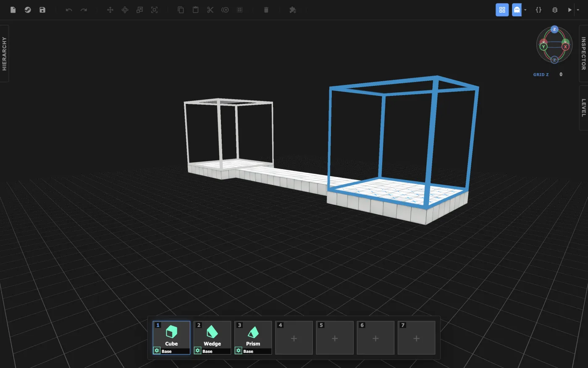Click the red X axis on gizmo
This screenshot has width=588, height=368.
[x=565, y=47]
